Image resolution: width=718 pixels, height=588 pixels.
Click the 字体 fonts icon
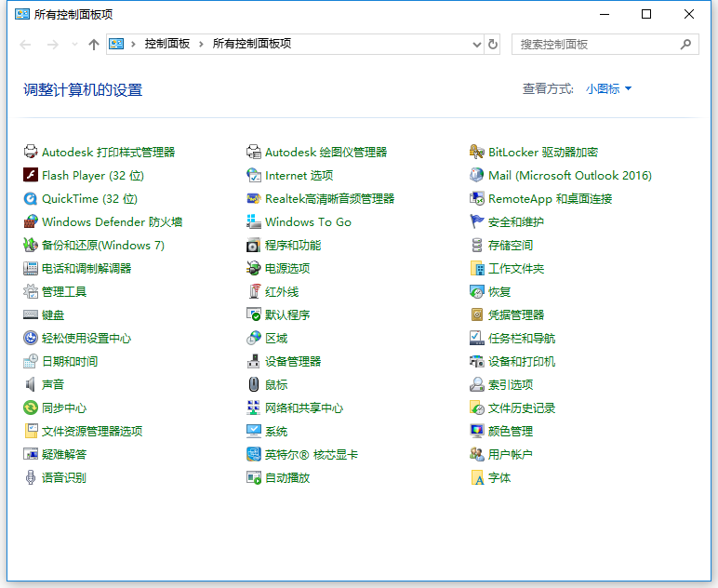tap(477, 477)
